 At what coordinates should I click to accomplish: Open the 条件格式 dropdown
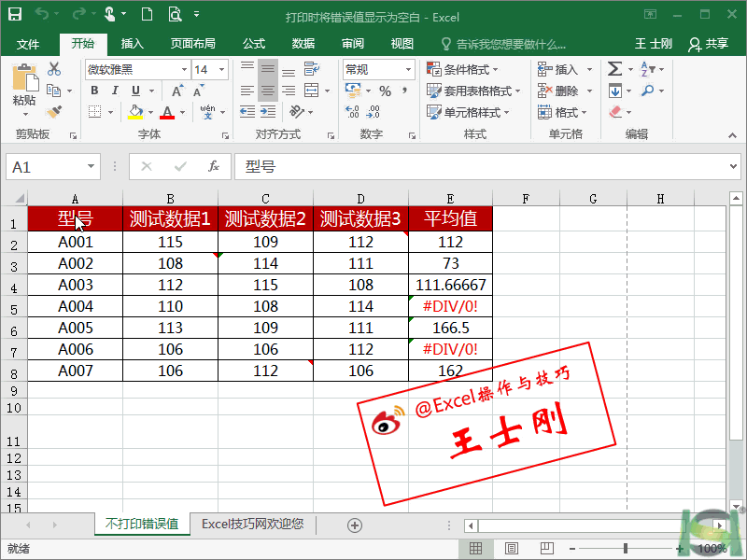[x=462, y=69]
